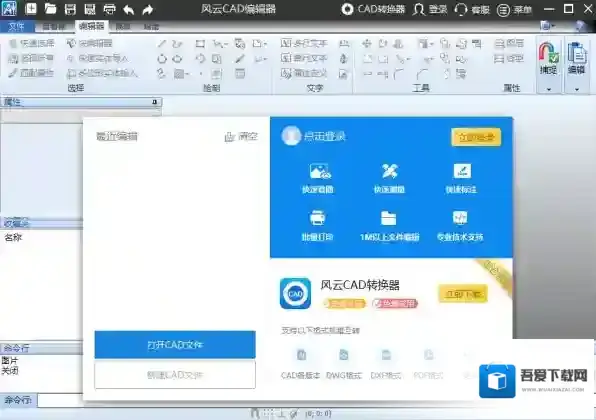Click 登录 in the title bar

[430, 9]
